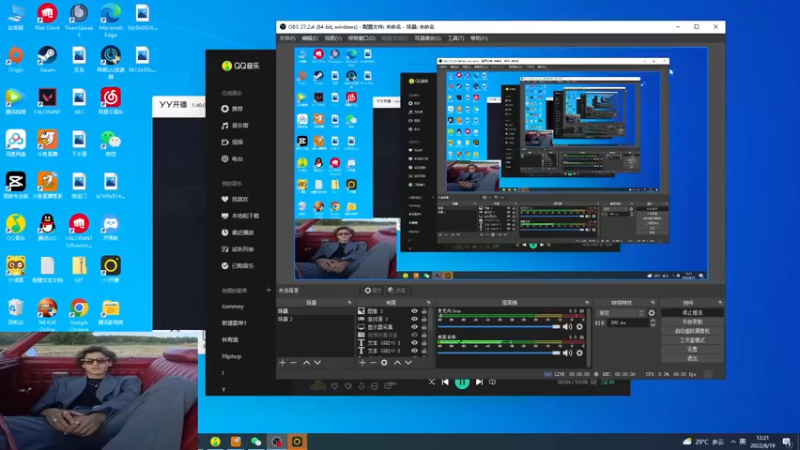800x450 pixels.
Task: Click 停止推流 button
Action: [692, 312]
